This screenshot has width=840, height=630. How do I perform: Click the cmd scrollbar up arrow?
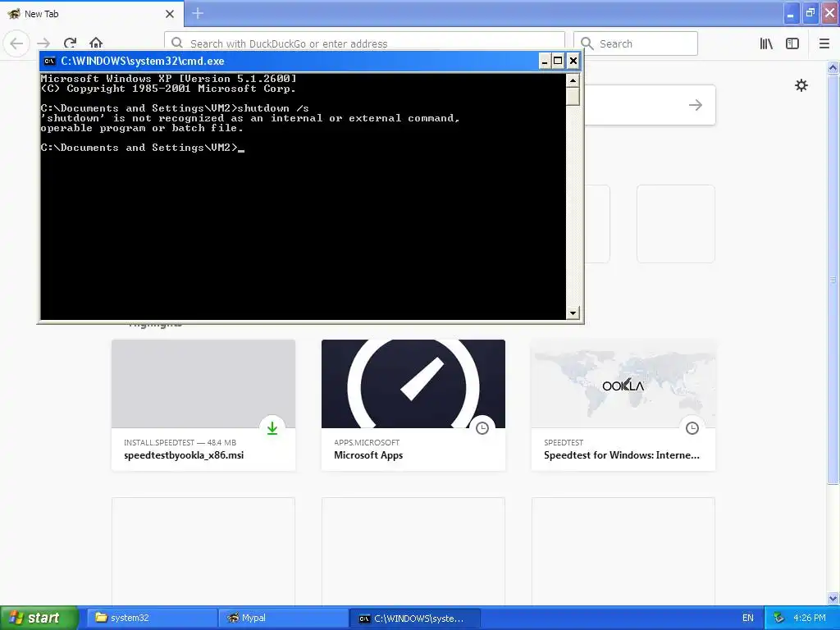(573, 80)
